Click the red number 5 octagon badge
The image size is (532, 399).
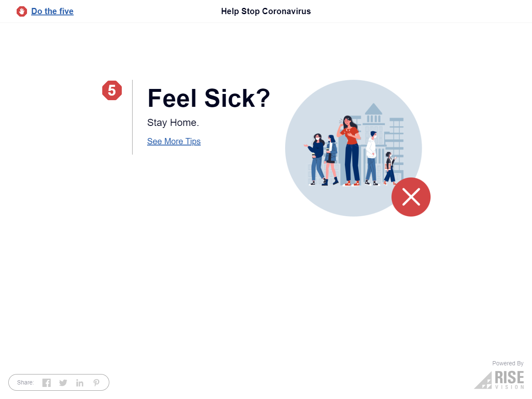(112, 90)
